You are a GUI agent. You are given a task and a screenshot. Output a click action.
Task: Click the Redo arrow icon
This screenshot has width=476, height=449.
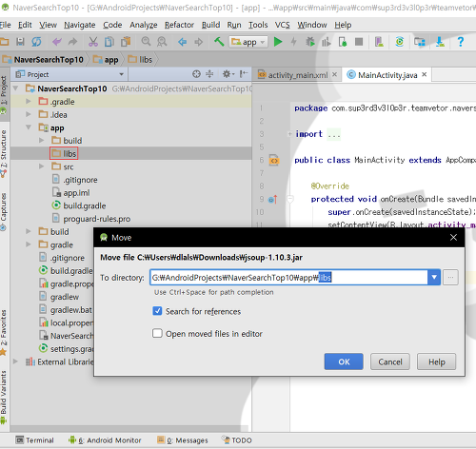73,42
